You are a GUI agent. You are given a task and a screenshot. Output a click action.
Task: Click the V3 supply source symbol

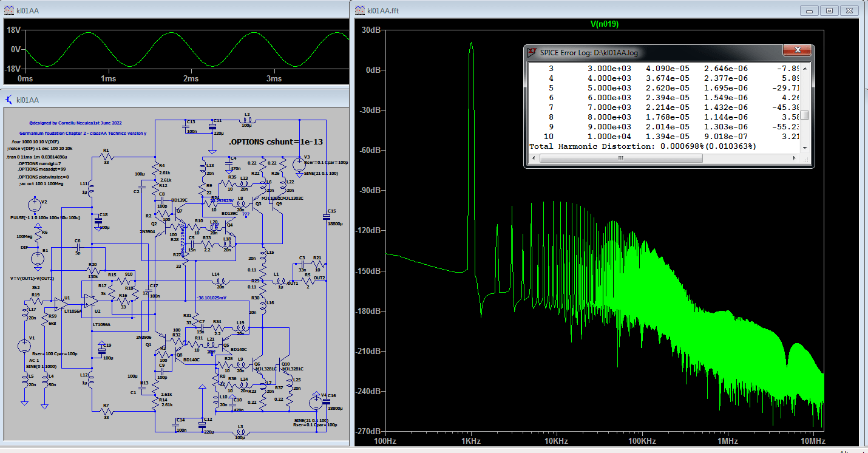[x=299, y=163]
